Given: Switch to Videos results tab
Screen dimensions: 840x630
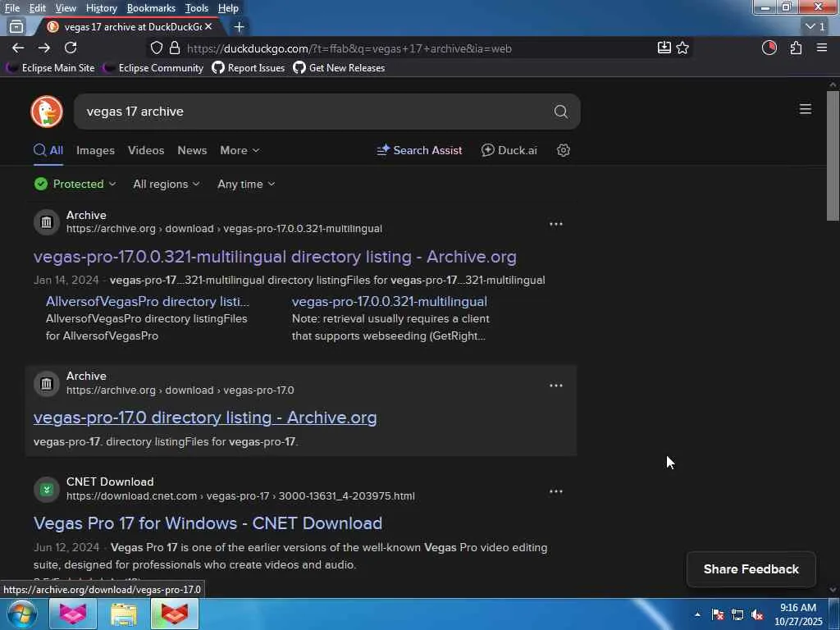Looking at the screenshot, I should [x=146, y=150].
